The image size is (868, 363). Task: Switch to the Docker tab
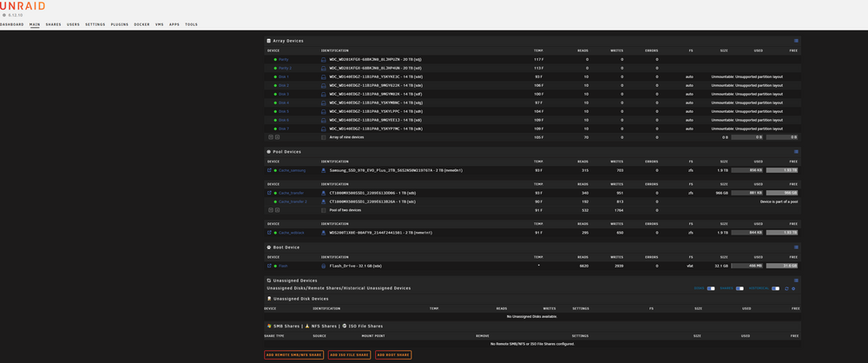tap(141, 24)
